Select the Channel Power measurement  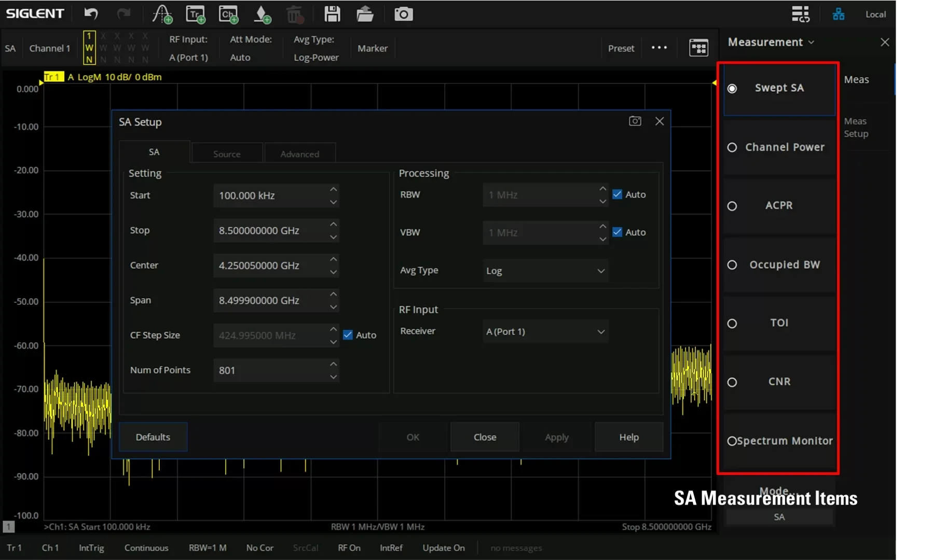pyautogui.click(x=778, y=147)
